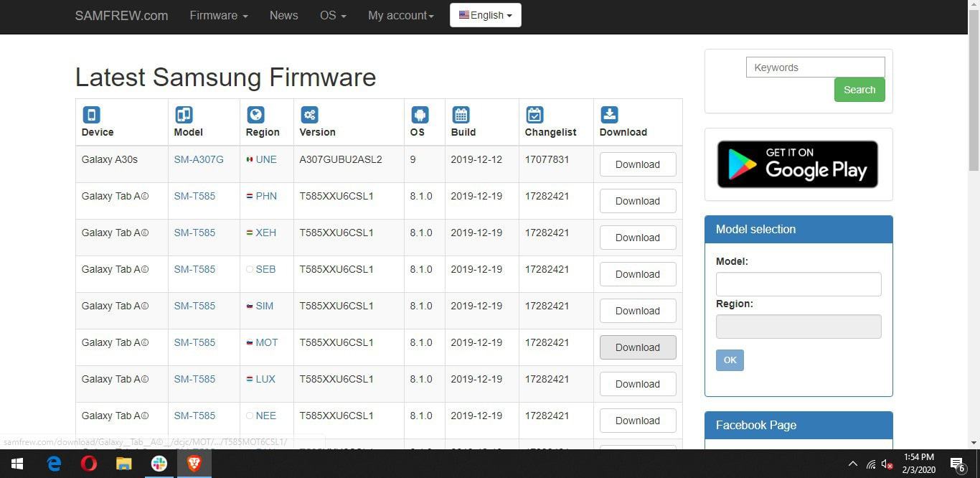
Task: Click changelist number 17077831
Action: pos(547,159)
